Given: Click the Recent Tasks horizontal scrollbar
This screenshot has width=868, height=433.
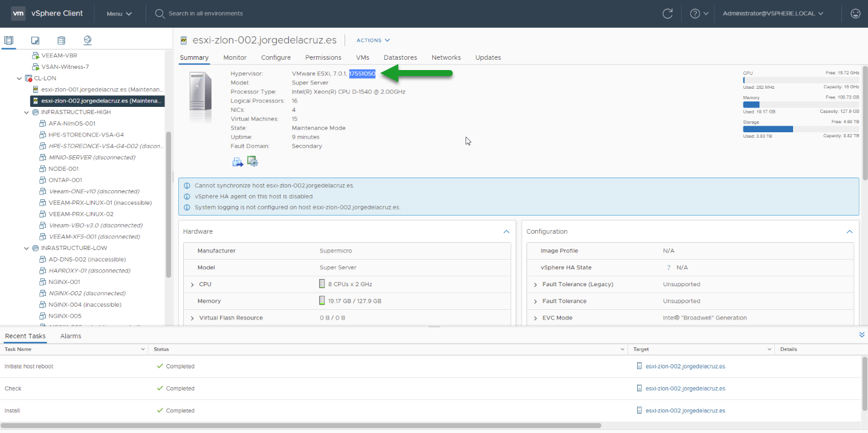Looking at the screenshot, I should (301, 425).
